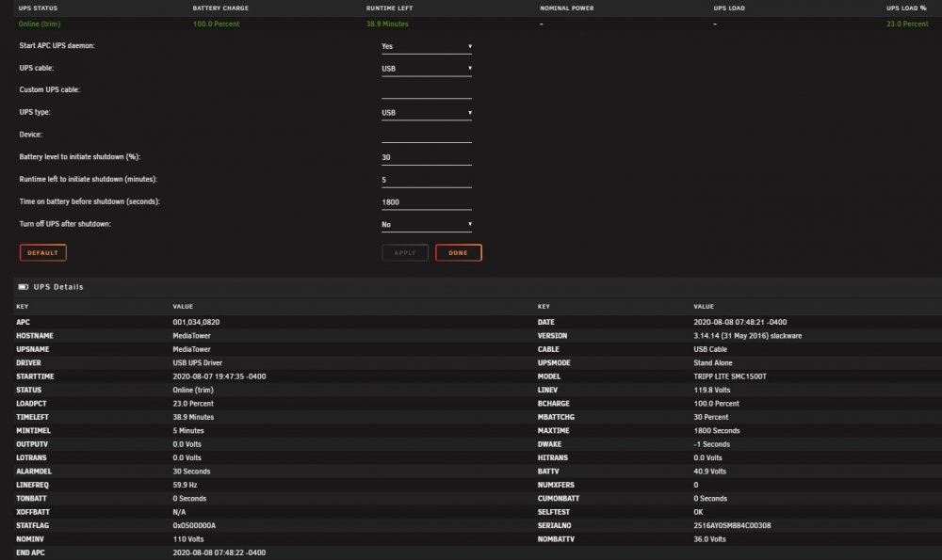Open the UPS type dropdown

coord(427,112)
